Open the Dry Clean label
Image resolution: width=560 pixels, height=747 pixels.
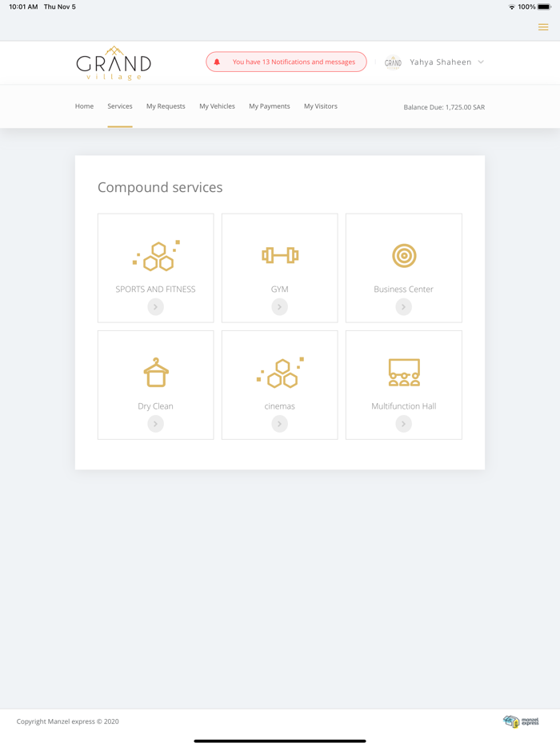click(155, 406)
